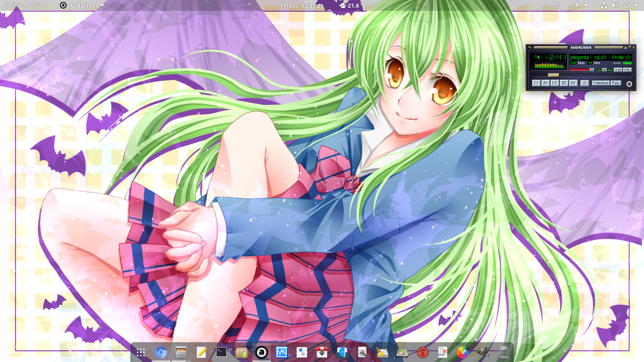This screenshot has width=644, height=362.
Task: Click the 44 kHz sample rate readout
Action: (590, 63)
